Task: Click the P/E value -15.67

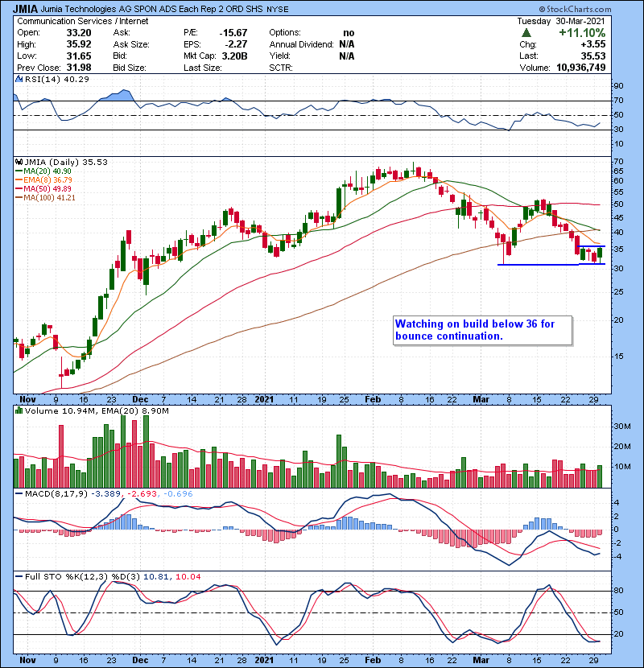Action: point(233,33)
